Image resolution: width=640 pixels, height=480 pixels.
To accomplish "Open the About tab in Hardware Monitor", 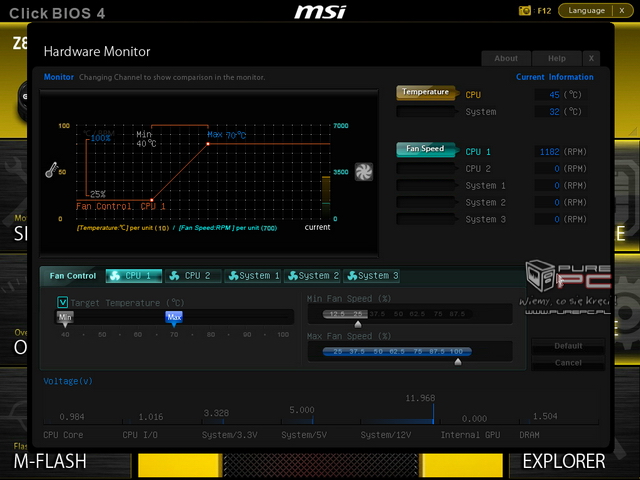I will (x=506, y=58).
